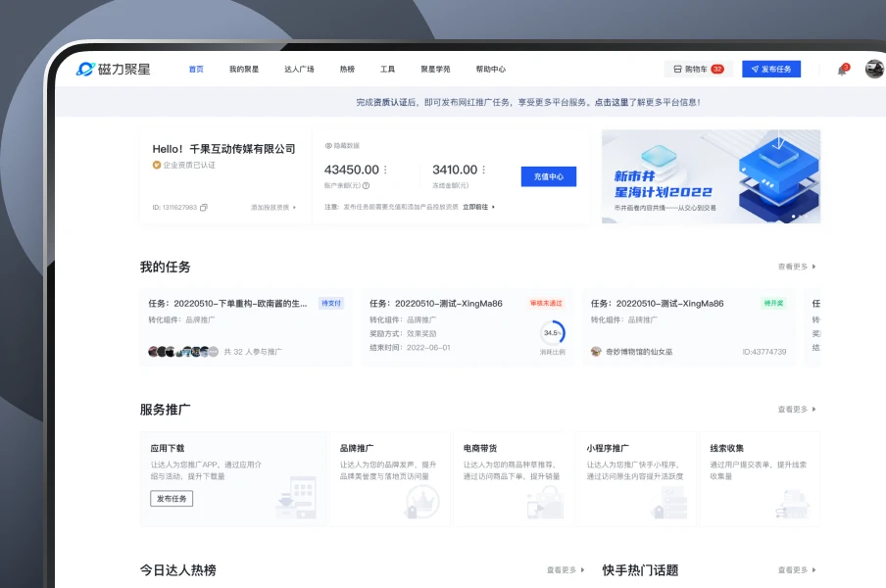This screenshot has height=588, width=886.
Task: Click the 小程序推广 service card title
Action: [608, 448]
